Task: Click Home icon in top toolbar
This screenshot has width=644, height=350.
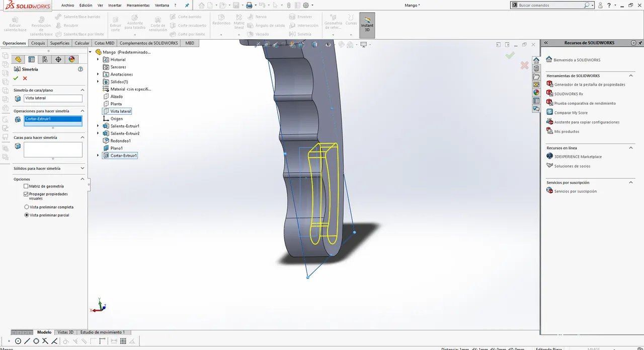Action: click(x=201, y=5)
